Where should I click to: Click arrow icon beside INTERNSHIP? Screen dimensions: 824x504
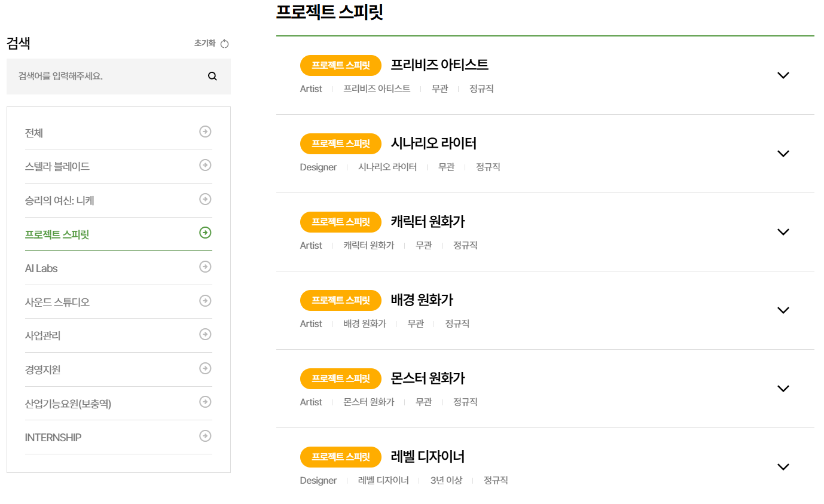pos(205,436)
